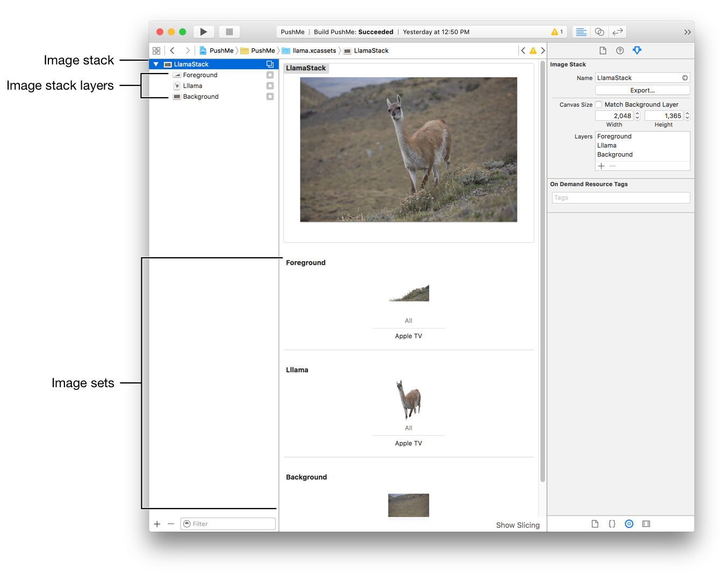Click the Filter field in asset outline
Image resolution: width=728 pixels, height=580 pixels.
click(x=228, y=524)
